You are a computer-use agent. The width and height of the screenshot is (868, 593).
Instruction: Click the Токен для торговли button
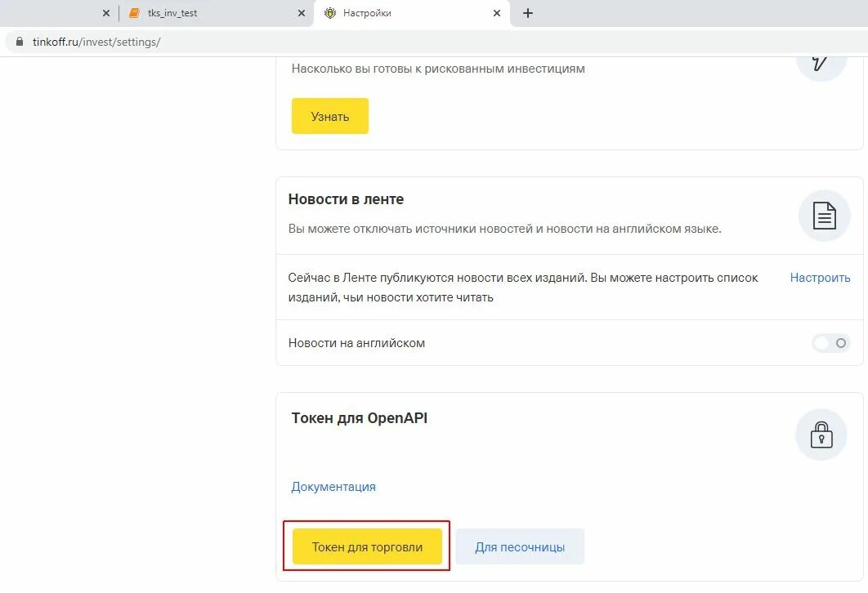click(367, 546)
